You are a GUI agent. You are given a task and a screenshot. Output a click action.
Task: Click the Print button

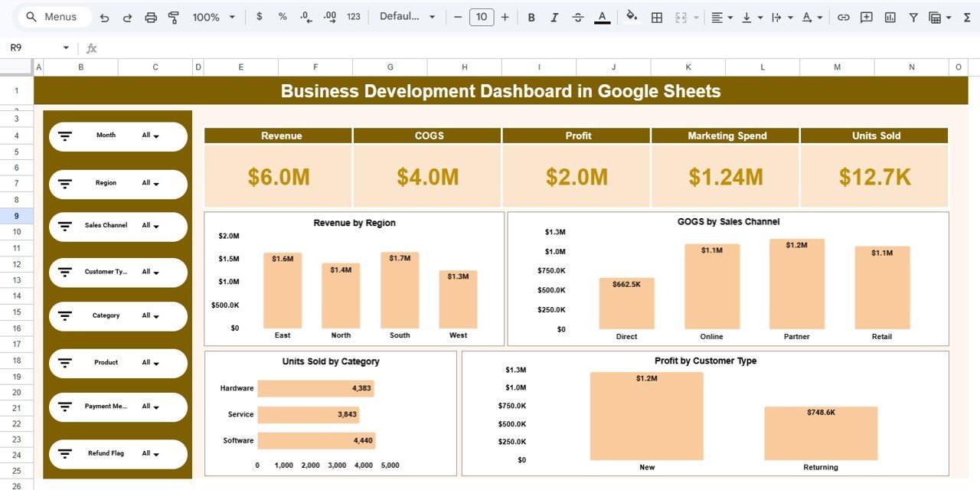[150, 16]
